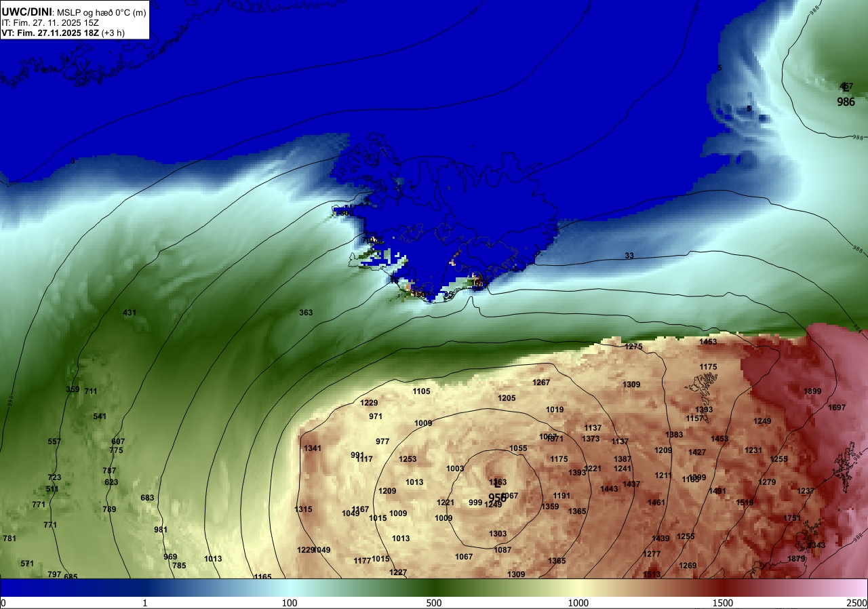Image resolution: width=868 pixels, height=609 pixels.
Task: Click the 1105 height value
Action: [x=421, y=391]
